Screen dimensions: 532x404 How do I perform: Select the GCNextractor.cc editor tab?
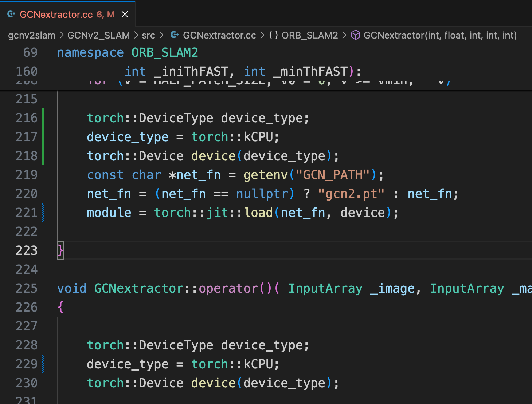pyautogui.click(x=68, y=14)
